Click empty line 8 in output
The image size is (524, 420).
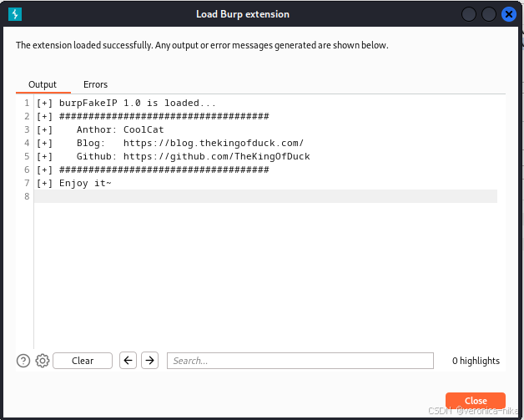pyautogui.click(x=265, y=196)
